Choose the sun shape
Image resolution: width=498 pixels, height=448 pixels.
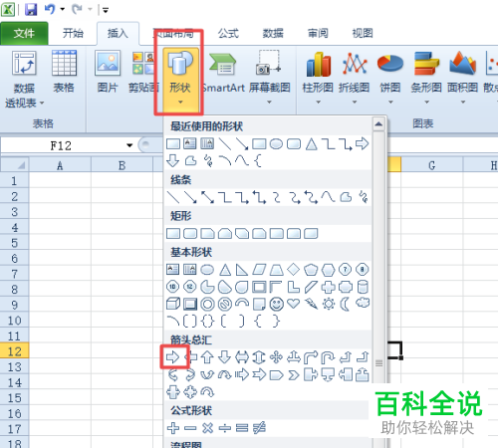click(x=329, y=304)
